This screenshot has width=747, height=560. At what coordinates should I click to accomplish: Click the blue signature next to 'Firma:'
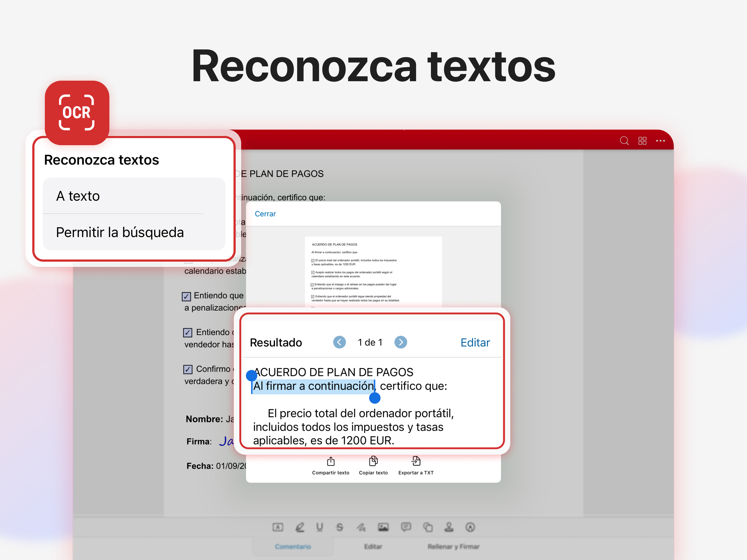pos(226,441)
